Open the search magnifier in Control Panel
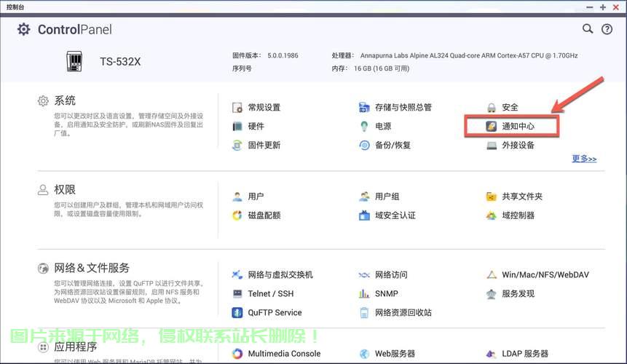The image size is (627, 364). [x=588, y=29]
